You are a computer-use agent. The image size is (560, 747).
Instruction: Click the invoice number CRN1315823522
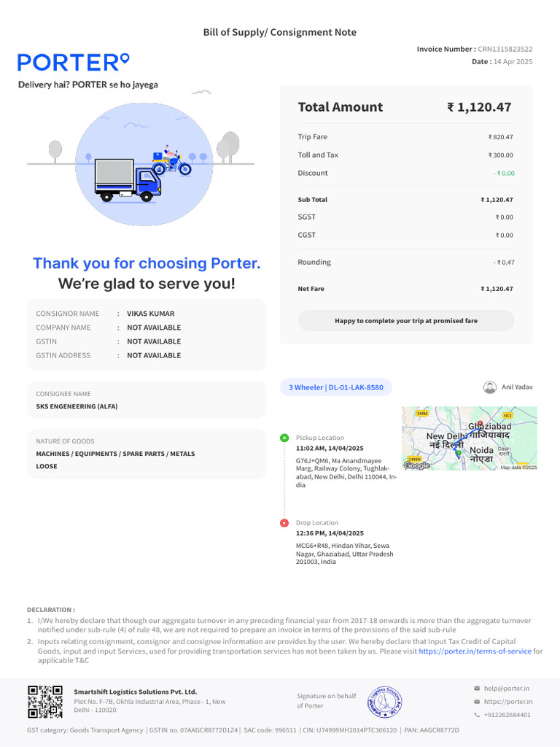(x=505, y=49)
